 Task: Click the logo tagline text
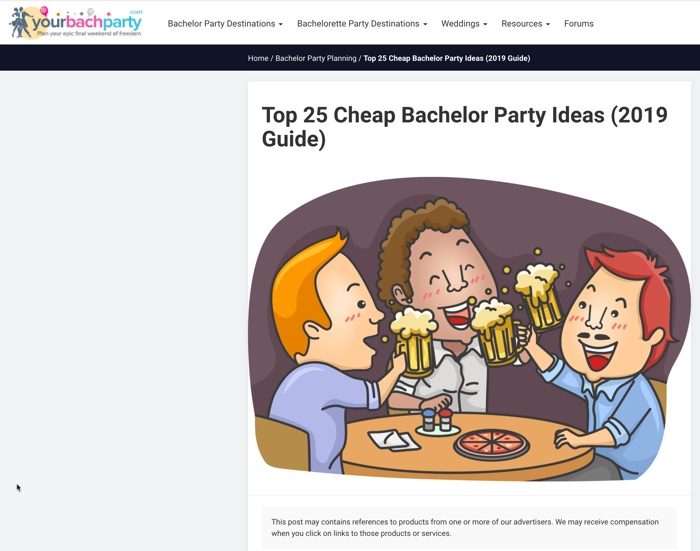tap(89, 33)
